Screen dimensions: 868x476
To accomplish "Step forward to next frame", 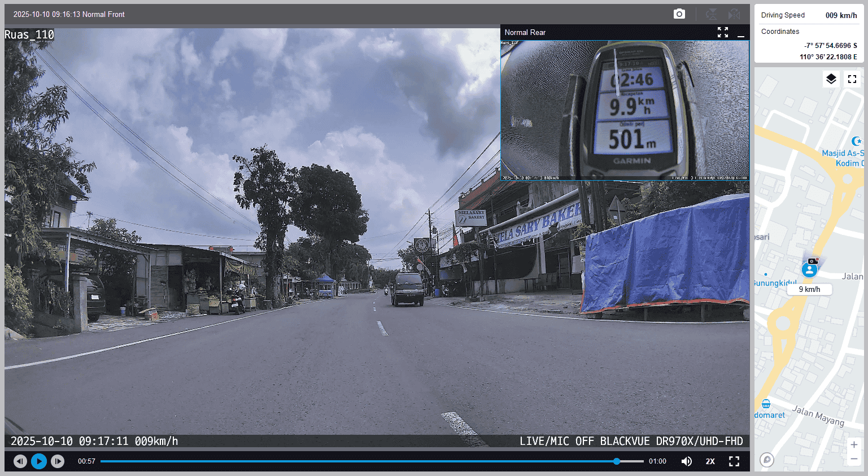I will (x=58, y=461).
